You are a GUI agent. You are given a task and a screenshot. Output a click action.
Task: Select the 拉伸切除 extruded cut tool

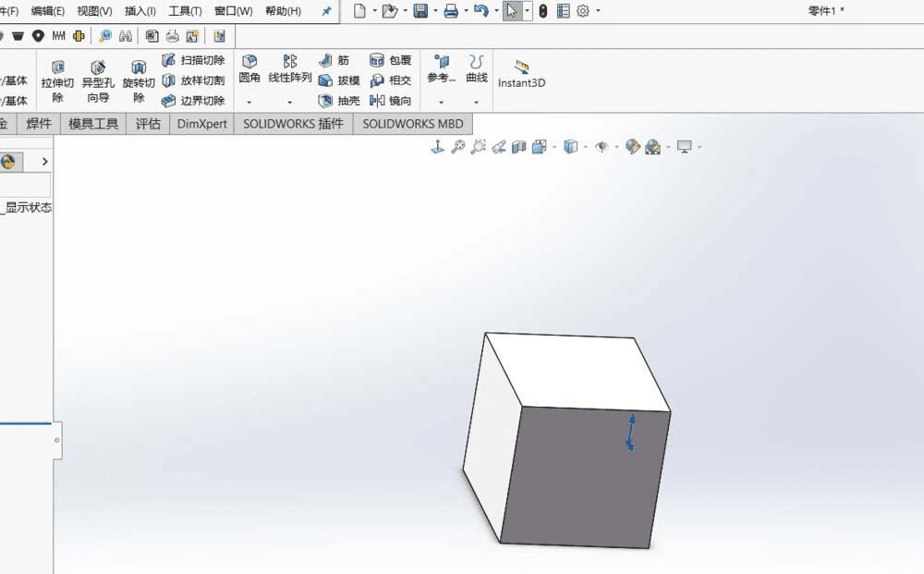point(57,80)
